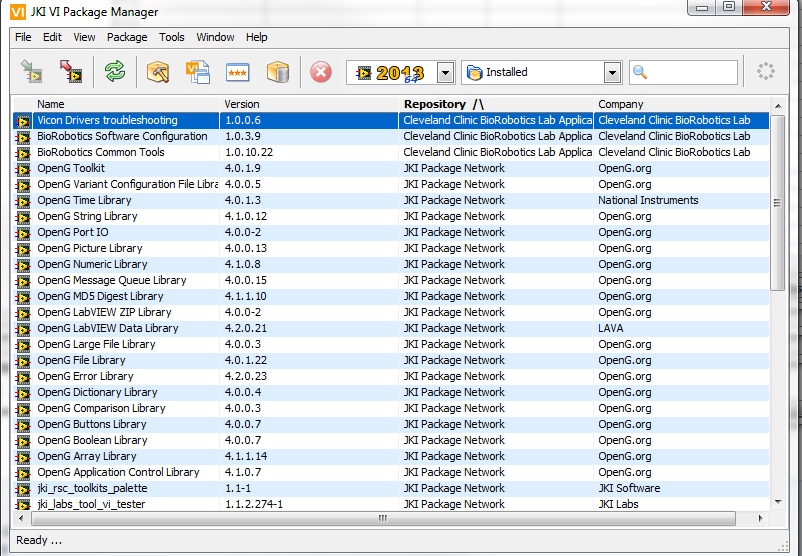802x556 pixels.
Task: Select the jki_labs_tool_vi_tester package row
Action: coord(91,504)
